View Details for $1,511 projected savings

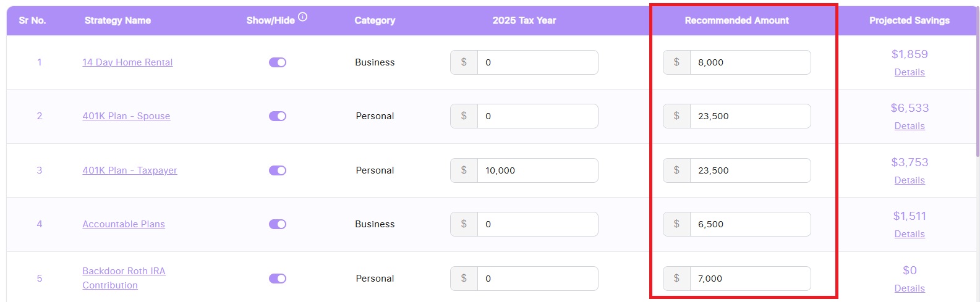910,234
